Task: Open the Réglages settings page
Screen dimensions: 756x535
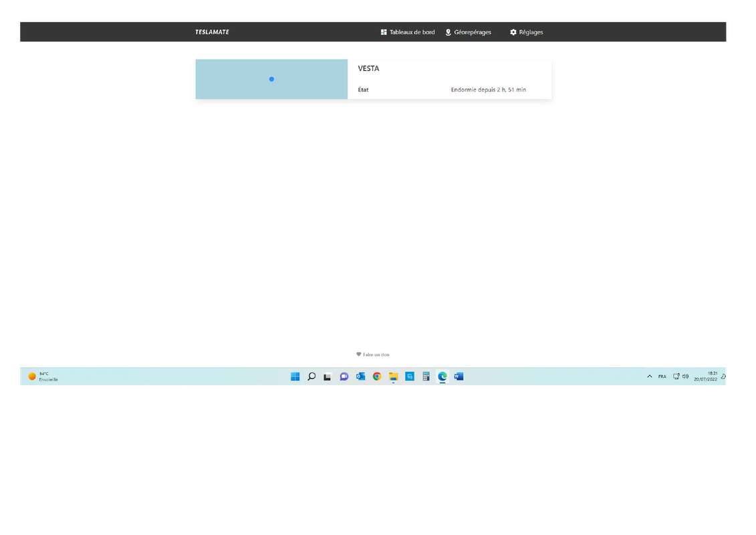Action: tap(527, 32)
